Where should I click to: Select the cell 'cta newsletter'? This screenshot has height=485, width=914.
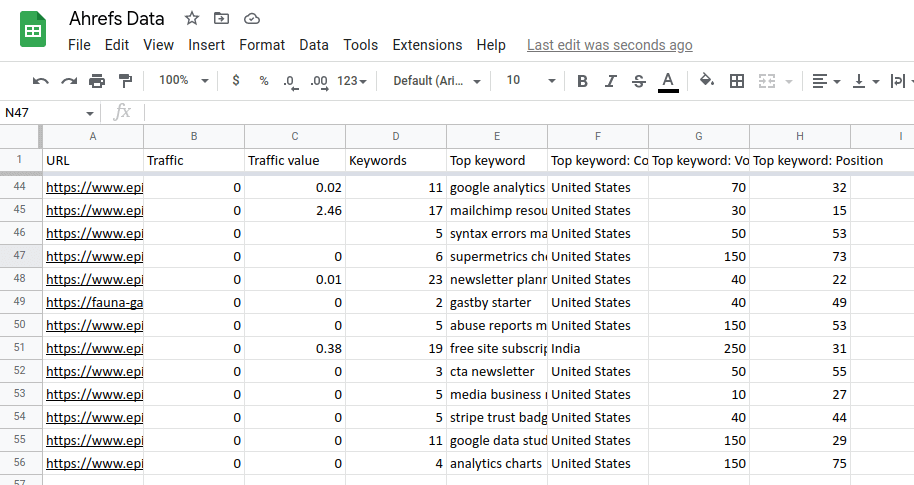[x=497, y=371]
